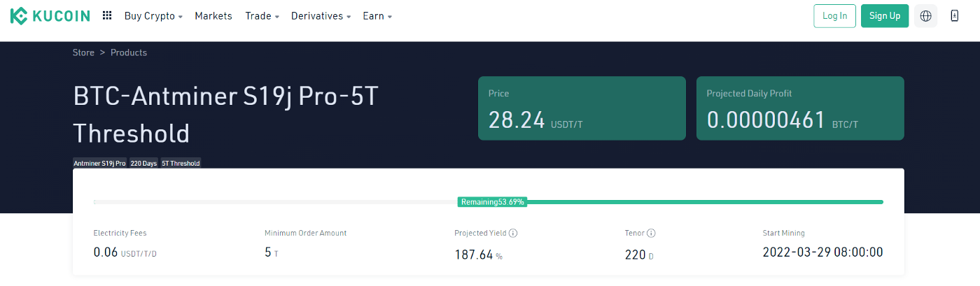
Task: Click the 0.00000461 projected daily profit
Action: (x=766, y=120)
